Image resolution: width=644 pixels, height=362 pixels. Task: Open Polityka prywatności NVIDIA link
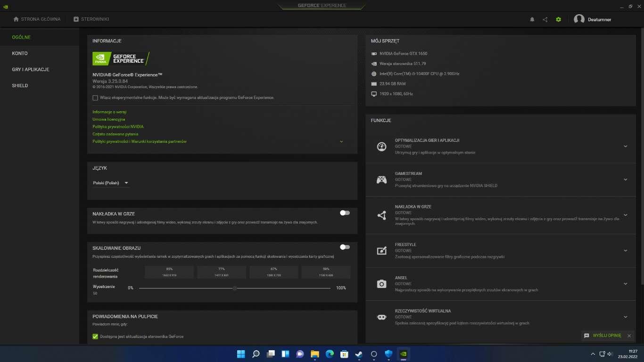coord(118,127)
